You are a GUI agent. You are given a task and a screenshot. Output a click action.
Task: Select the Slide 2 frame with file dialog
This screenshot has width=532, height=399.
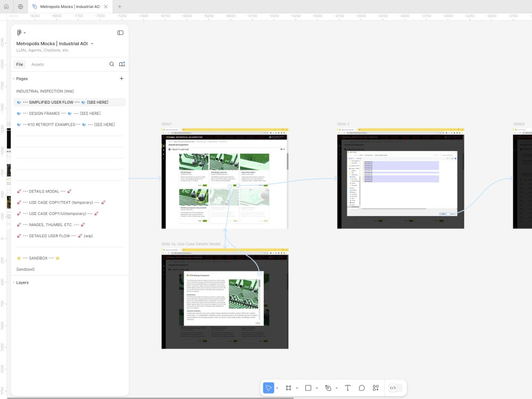[401, 178]
